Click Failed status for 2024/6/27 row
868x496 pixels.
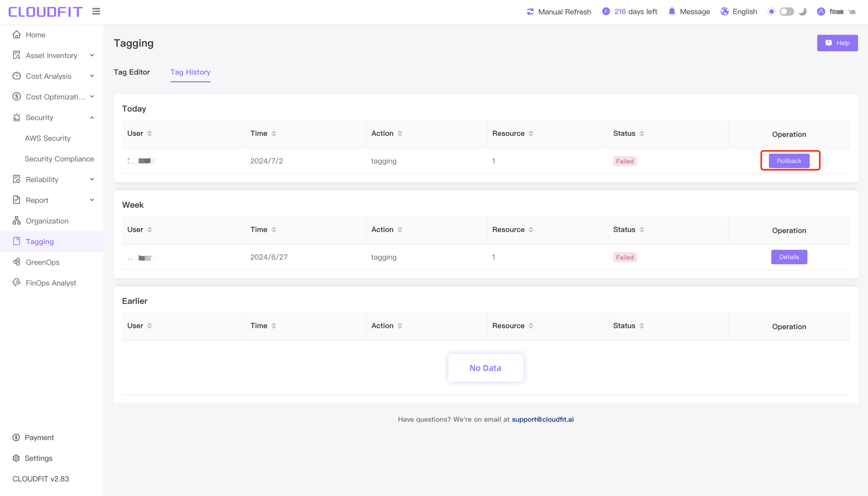point(625,257)
